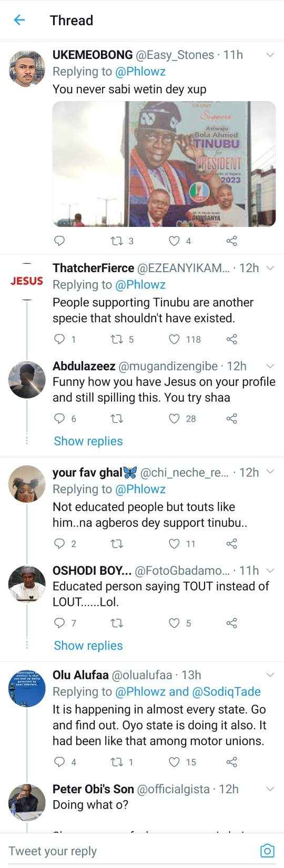Viewport: 284px width, 868px height.
Task: Share Olu Alufaa's tweet
Action: coord(231,762)
